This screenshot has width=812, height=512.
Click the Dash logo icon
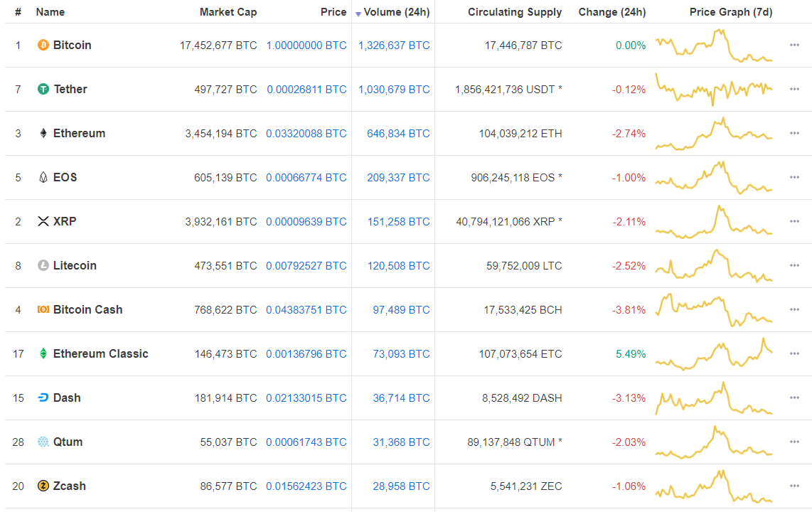pos(43,398)
